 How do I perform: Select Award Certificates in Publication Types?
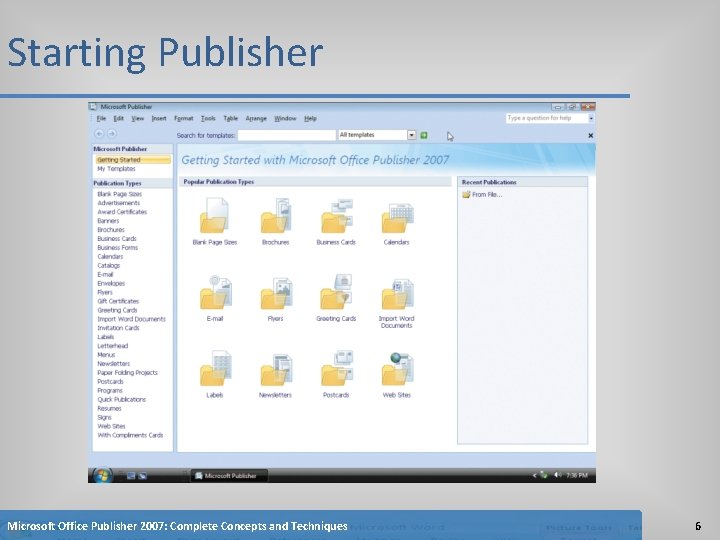coord(122,212)
